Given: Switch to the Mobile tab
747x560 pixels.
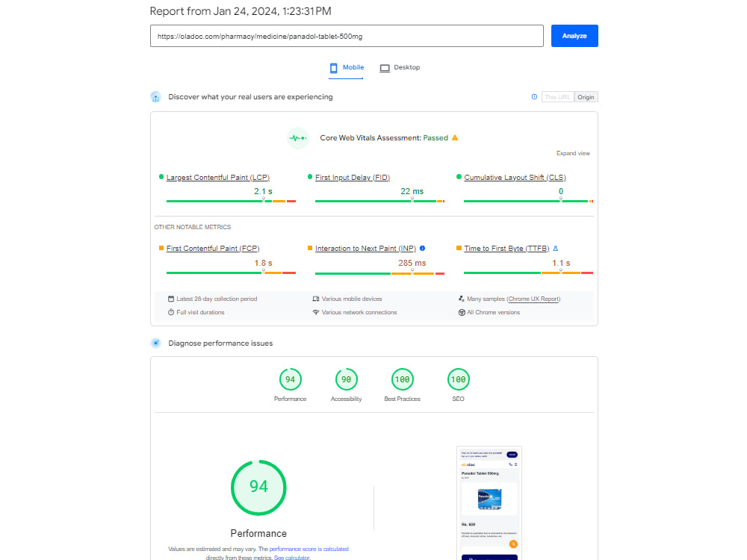Looking at the screenshot, I should pyautogui.click(x=347, y=68).
